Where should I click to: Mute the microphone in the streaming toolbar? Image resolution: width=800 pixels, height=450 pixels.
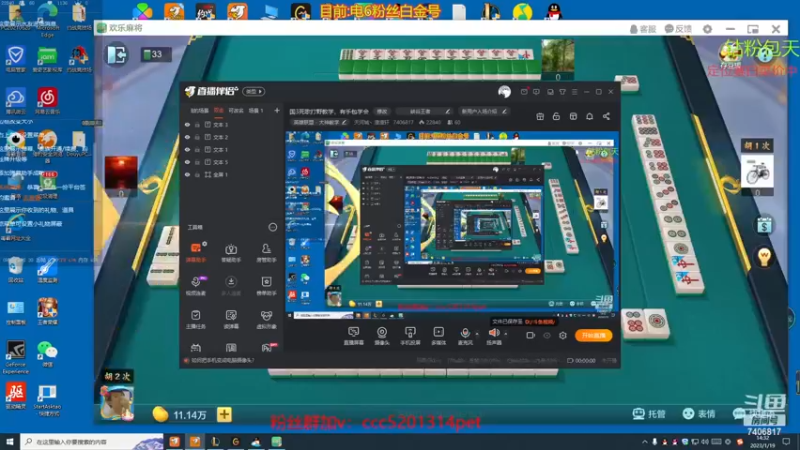465,335
